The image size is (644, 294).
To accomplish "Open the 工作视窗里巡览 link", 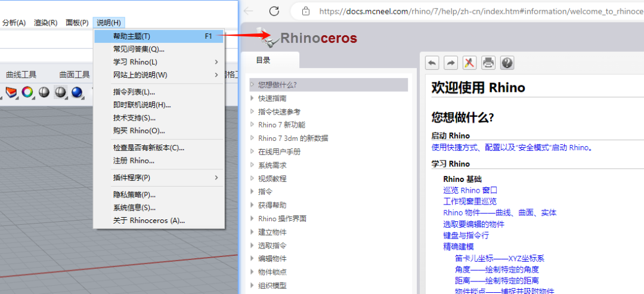I will click(470, 202).
